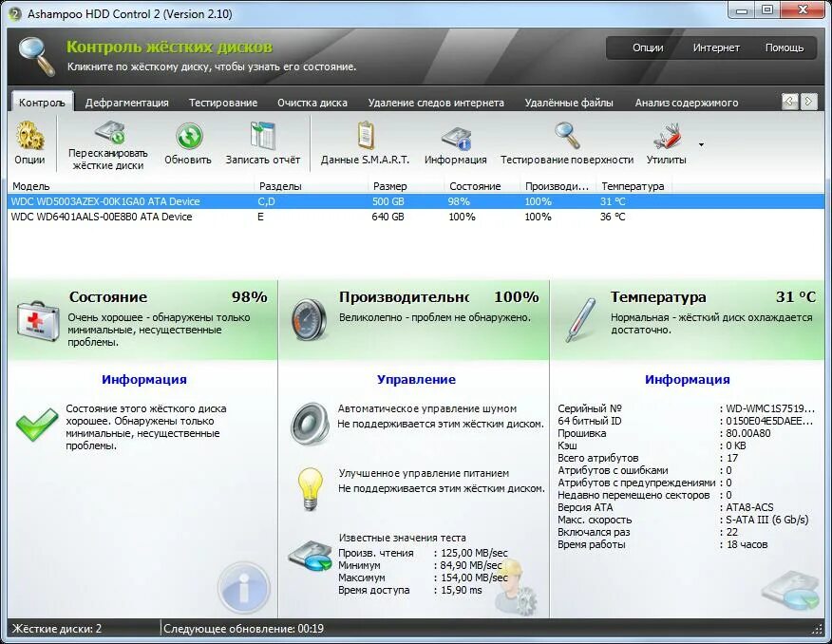Image resolution: width=832 pixels, height=644 pixels.
Task: Sort by the Модель column header
Action: coord(132,186)
